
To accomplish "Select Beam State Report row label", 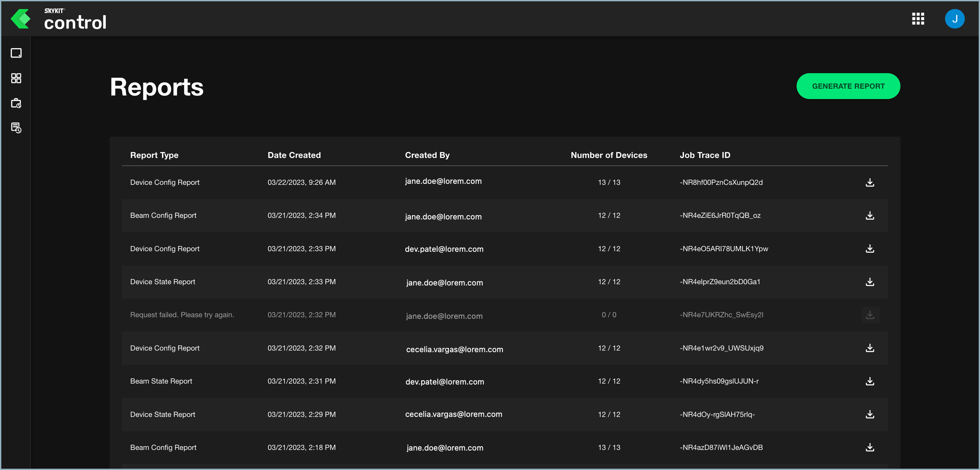I will pos(161,381).
